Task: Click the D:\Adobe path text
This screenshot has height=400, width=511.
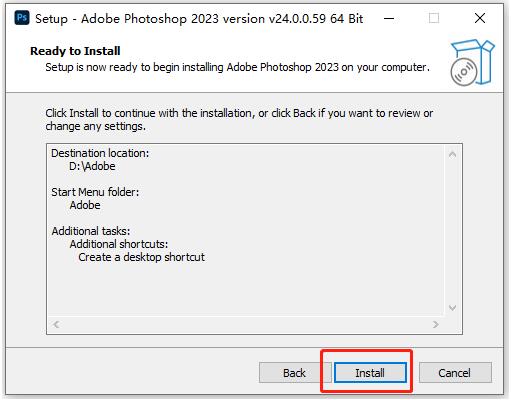Action: pyautogui.click(x=92, y=166)
